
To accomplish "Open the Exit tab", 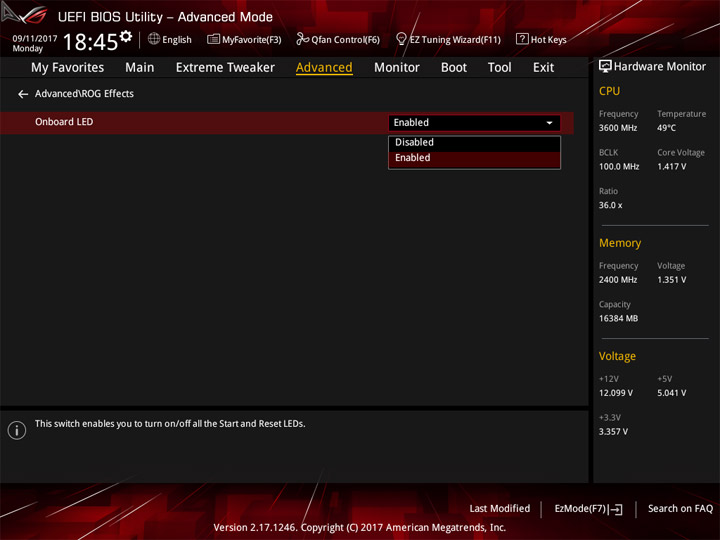I will click(543, 68).
